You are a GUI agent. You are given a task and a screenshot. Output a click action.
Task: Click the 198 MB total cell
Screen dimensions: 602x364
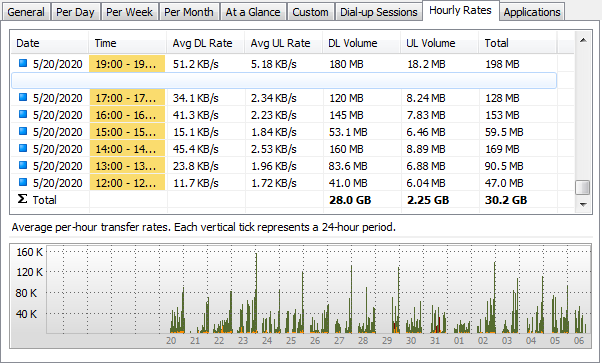(503, 64)
